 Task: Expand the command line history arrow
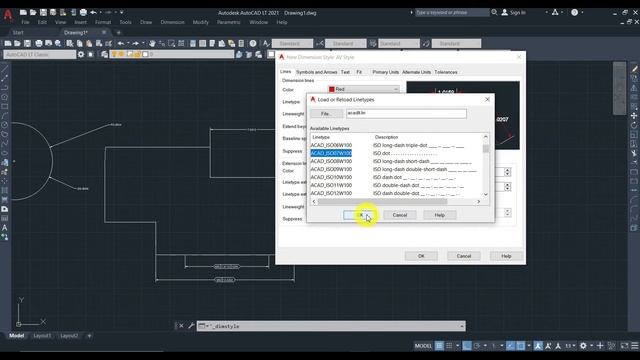click(462, 326)
